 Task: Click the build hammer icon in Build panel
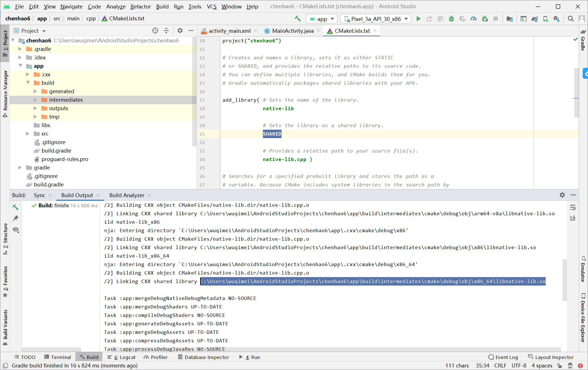(16, 207)
